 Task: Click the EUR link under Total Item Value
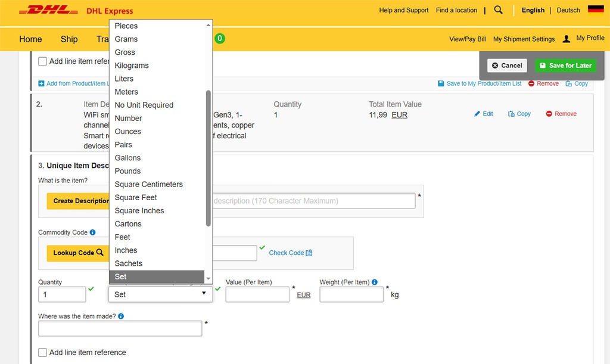pos(399,115)
